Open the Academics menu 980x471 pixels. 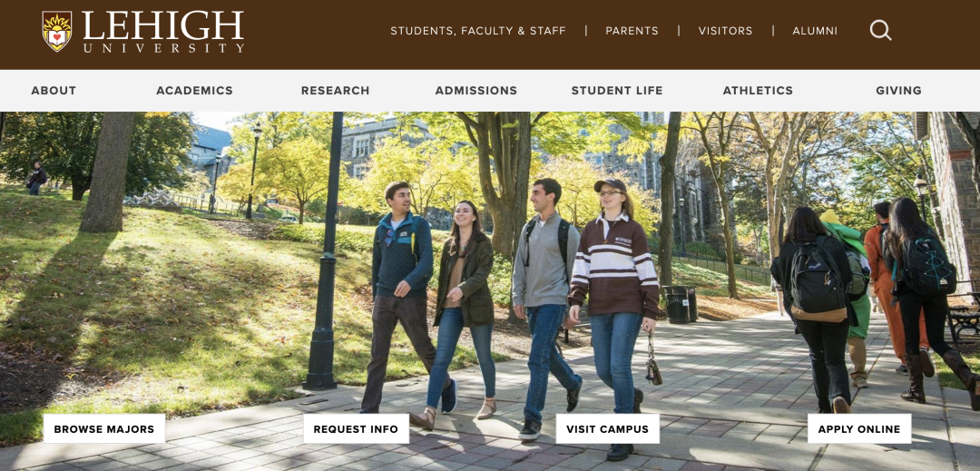(194, 91)
